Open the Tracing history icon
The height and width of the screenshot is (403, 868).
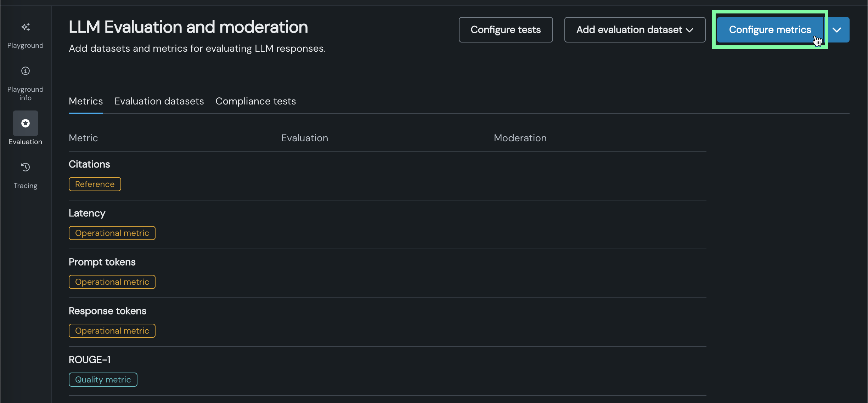(x=26, y=167)
